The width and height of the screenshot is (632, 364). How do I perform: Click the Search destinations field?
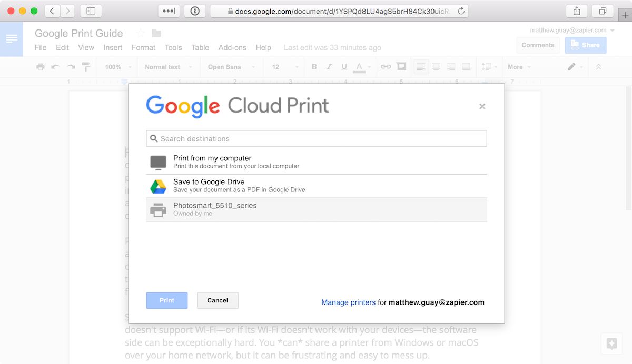316,139
